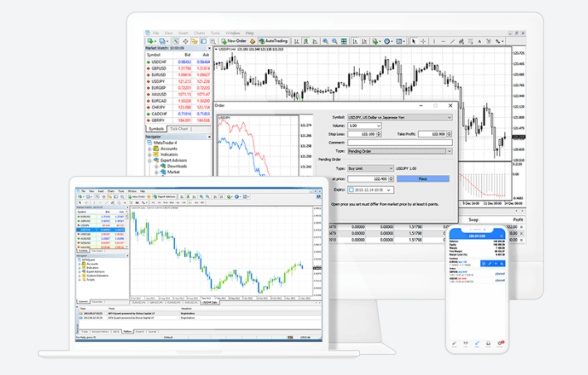The width and height of the screenshot is (588, 375).
Task: Click New Order button on monitor toolbar
Action: [x=234, y=41]
